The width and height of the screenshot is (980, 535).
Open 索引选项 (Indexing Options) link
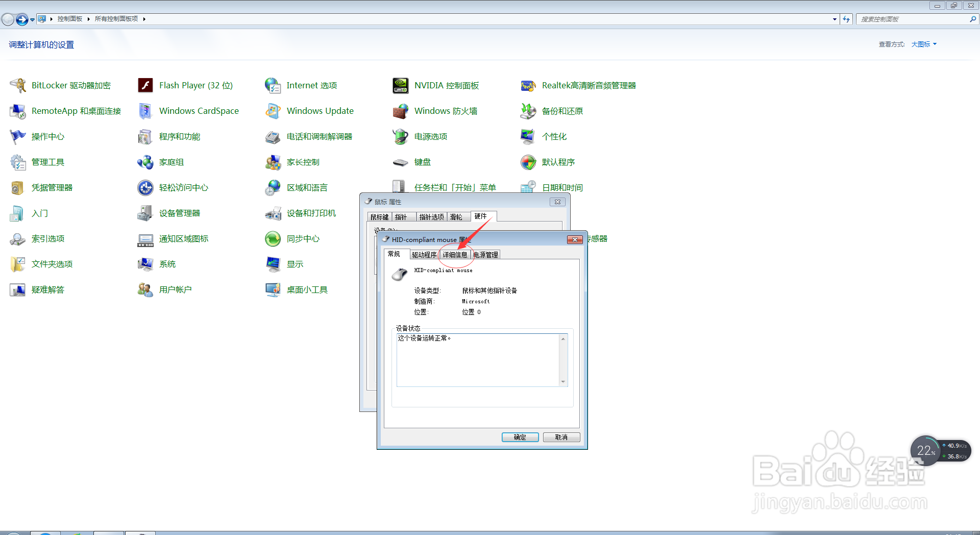point(48,238)
